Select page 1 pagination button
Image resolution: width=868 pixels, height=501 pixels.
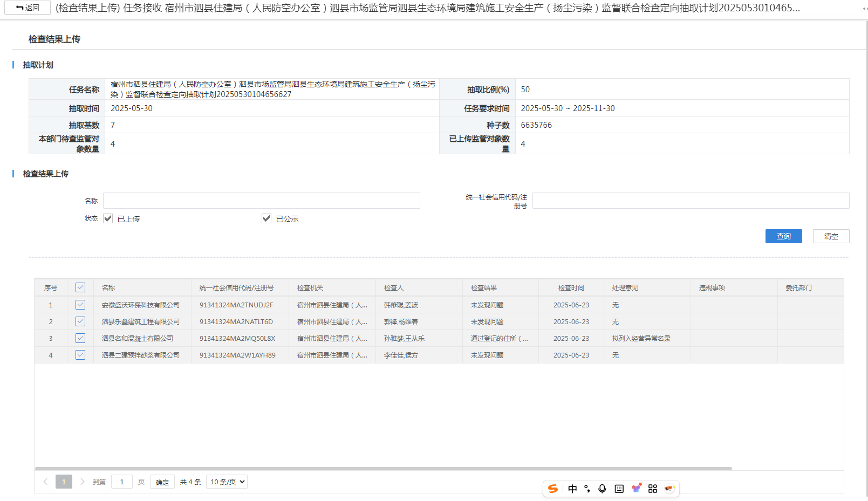click(x=64, y=482)
